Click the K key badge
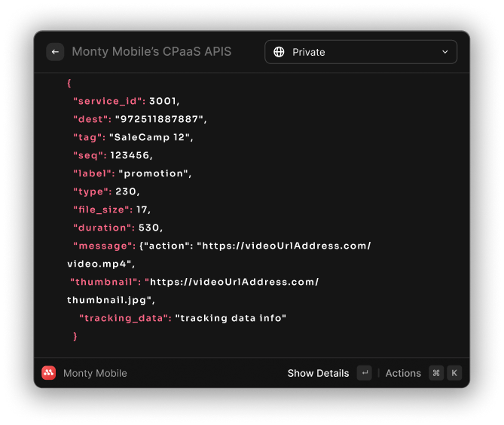The height and width of the screenshot is (425, 504). pos(454,373)
